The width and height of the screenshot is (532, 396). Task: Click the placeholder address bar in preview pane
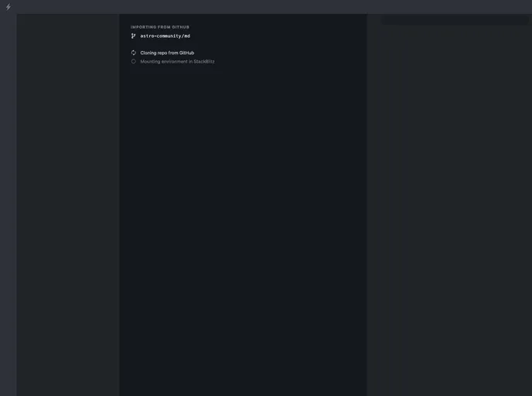[455, 20]
